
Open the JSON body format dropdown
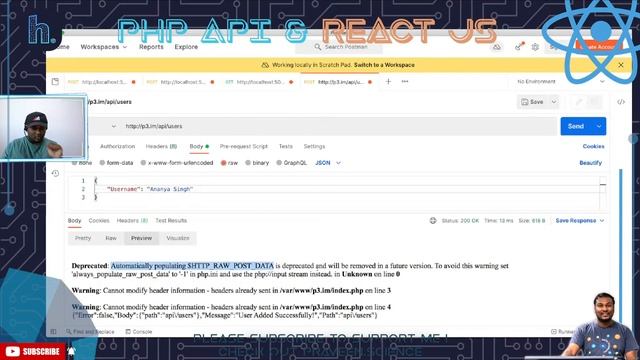point(328,163)
